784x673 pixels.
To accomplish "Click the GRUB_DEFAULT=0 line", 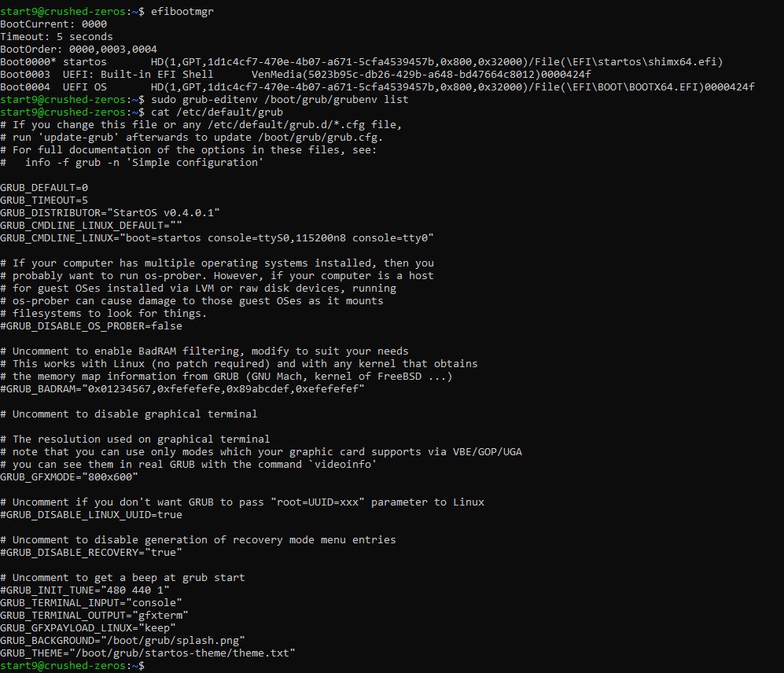I will 44,187.
